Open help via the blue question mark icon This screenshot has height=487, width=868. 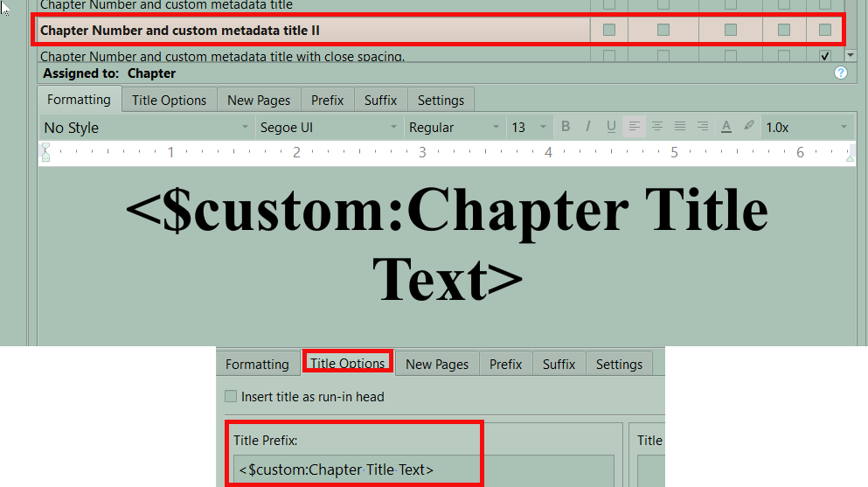[x=841, y=73]
